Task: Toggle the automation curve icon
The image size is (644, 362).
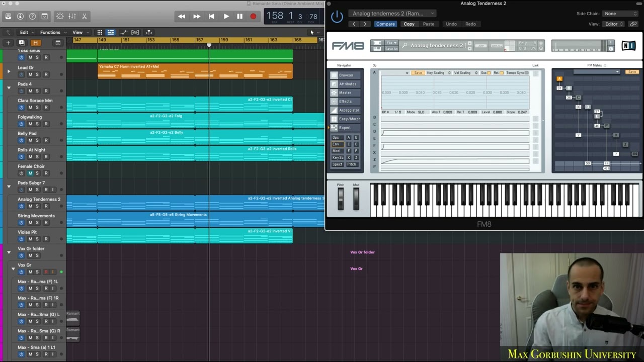Action: pyautogui.click(x=123, y=32)
